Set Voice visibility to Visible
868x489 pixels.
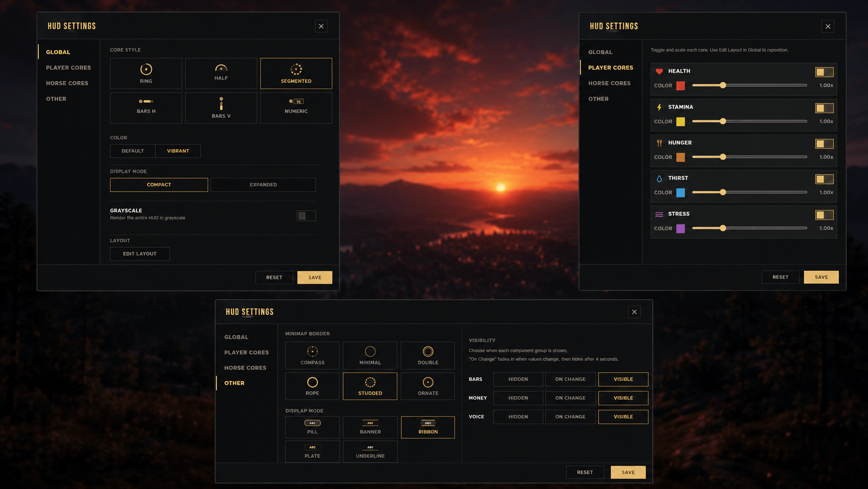(x=623, y=417)
